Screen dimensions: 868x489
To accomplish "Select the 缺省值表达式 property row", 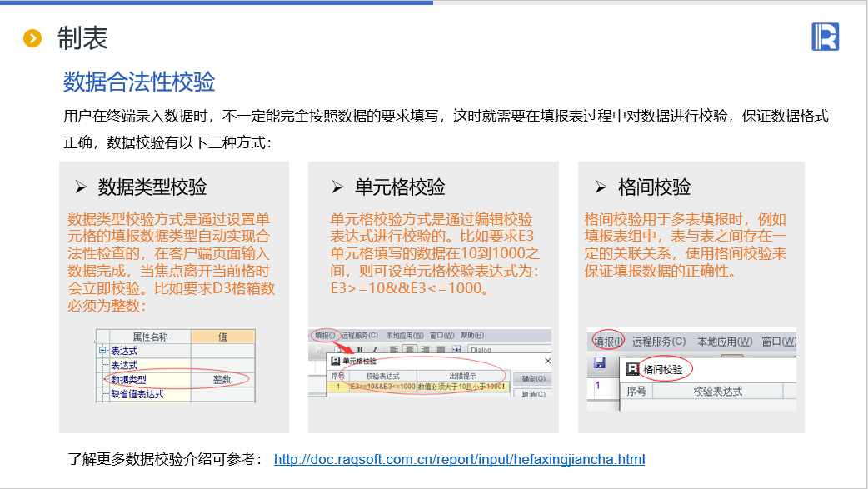I will [176, 394].
